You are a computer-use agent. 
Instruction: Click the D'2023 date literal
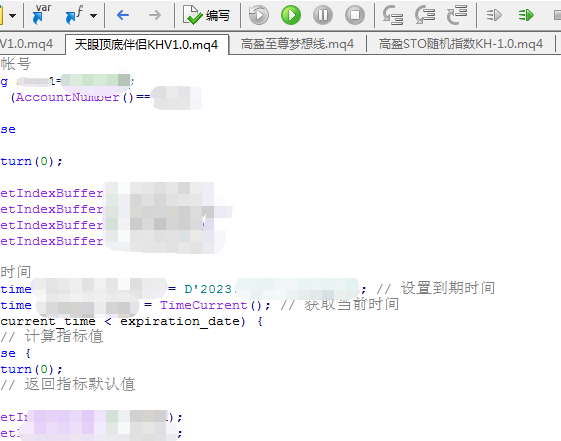[208, 289]
